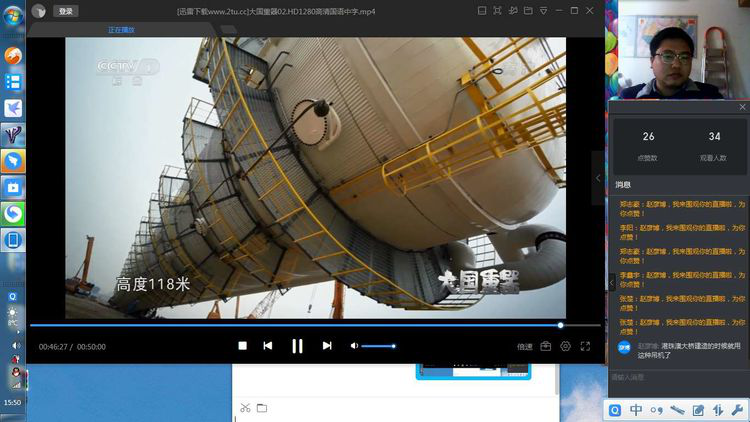Click the 登录 login button
The image size is (750, 422).
[x=66, y=11]
